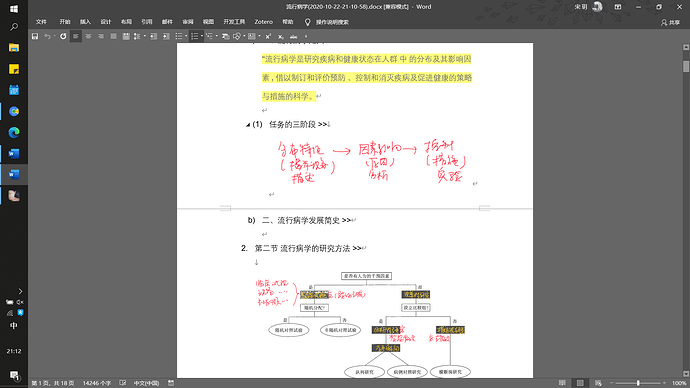Open Windows Start menu

pyautogui.click(x=14, y=9)
